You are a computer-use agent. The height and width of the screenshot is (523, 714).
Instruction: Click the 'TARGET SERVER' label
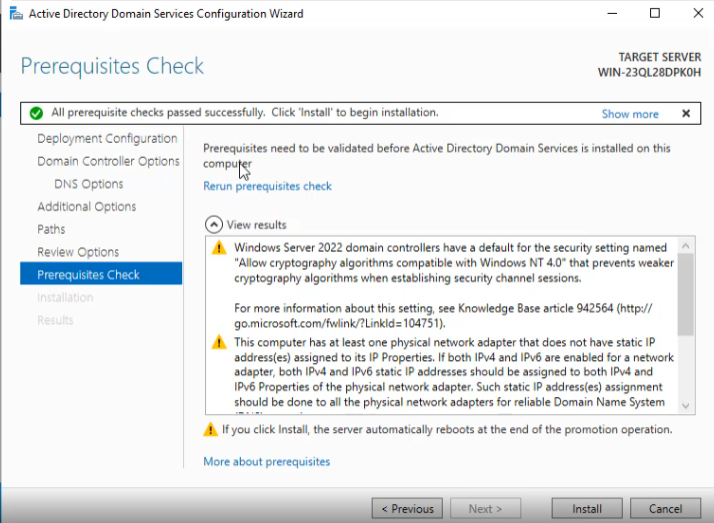(x=659, y=57)
